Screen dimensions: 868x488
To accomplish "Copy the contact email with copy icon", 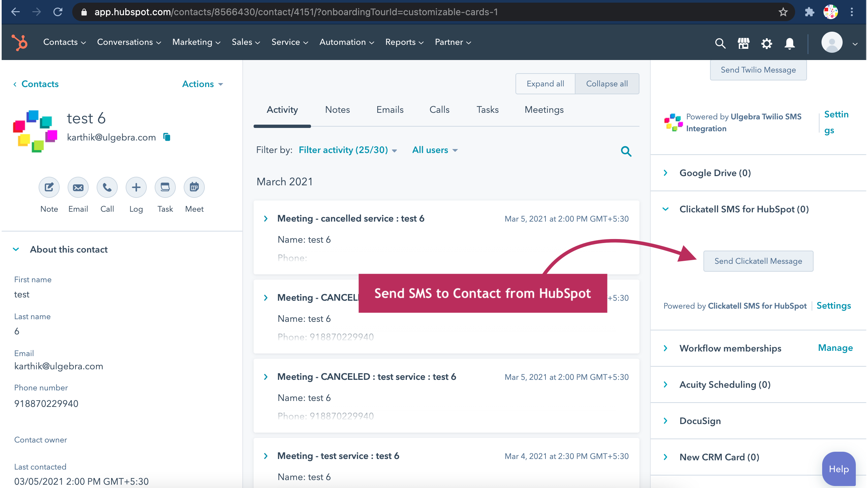I will pos(167,137).
